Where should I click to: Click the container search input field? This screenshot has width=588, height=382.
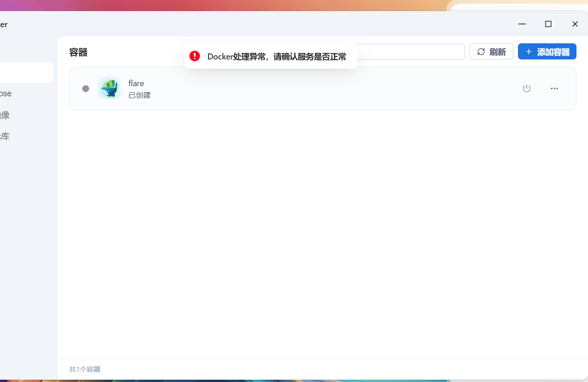pos(415,52)
